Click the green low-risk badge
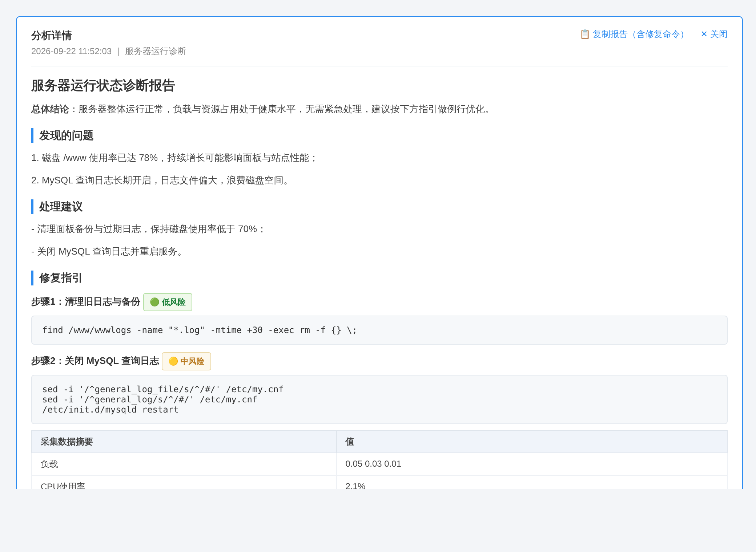Viewport: 756px width, 552px height. pos(168,302)
